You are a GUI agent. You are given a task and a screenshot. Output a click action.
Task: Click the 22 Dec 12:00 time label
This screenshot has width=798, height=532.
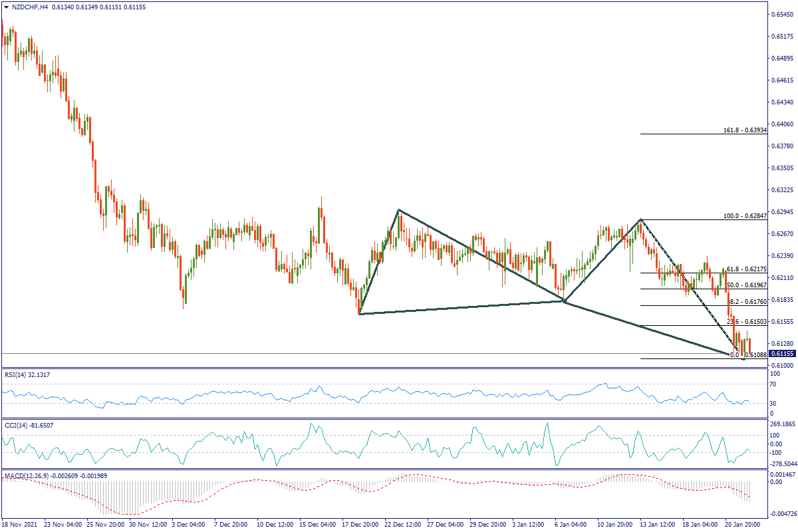[404, 525]
